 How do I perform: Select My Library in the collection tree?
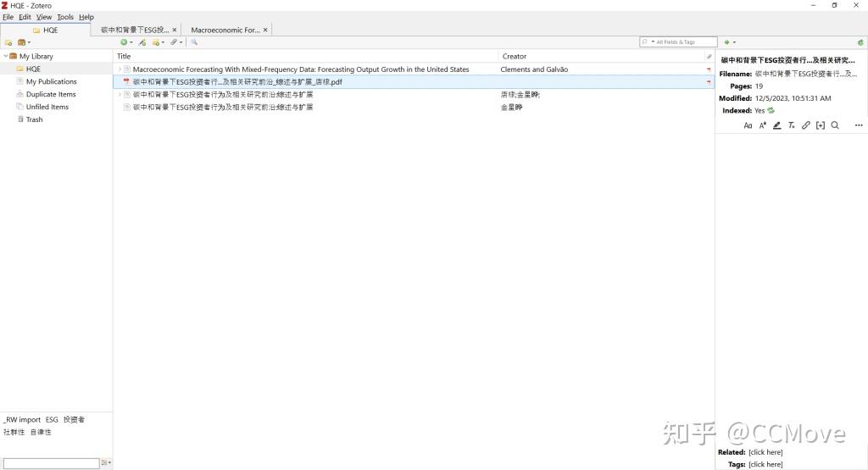pos(36,57)
